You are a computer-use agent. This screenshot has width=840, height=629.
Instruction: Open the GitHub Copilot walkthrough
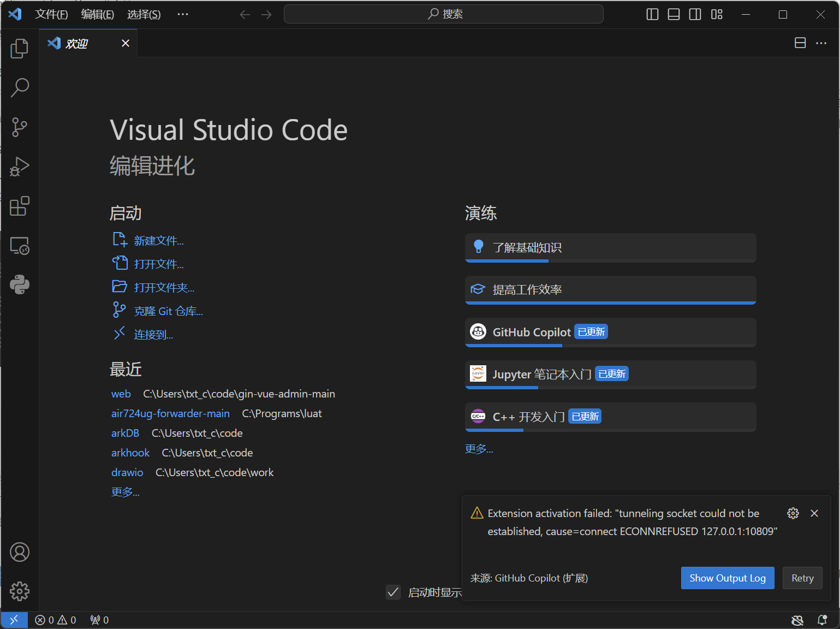click(611, 333)
